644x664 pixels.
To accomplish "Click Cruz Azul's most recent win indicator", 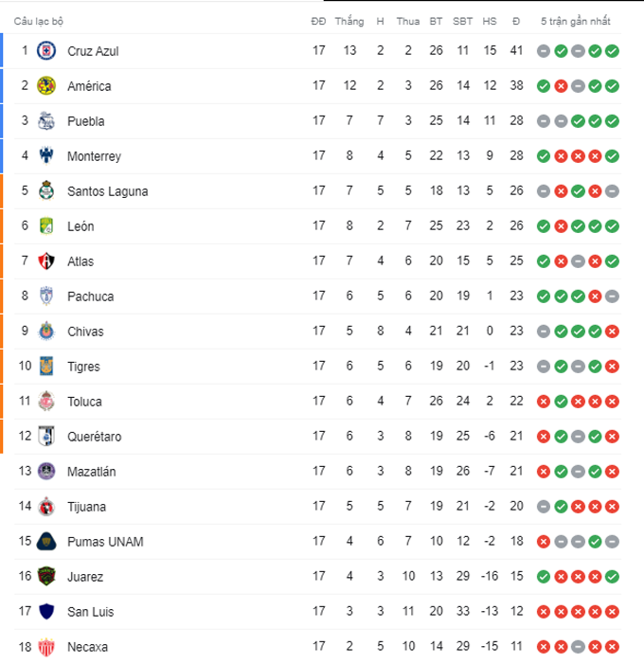I will 612,51.
